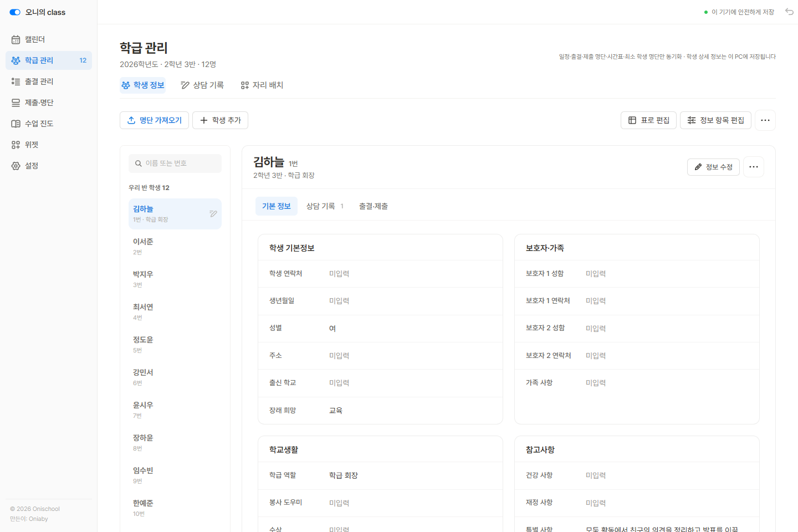Viewport: 798px width, 532px height.
Task: Click the student search field
Action: [x=175, y=163]
